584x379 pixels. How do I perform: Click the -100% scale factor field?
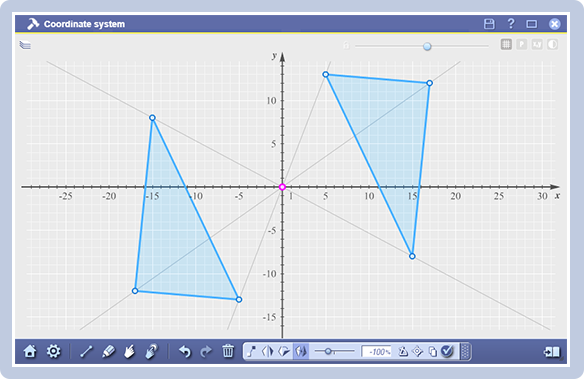coord(377,351)
